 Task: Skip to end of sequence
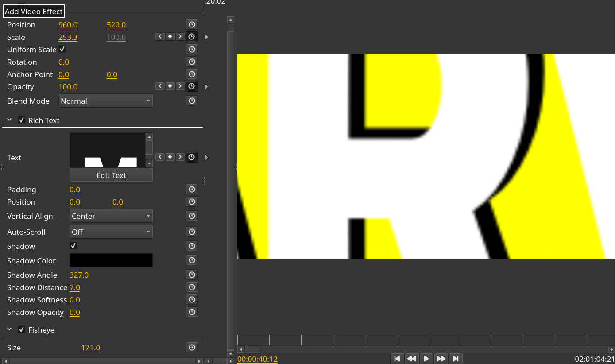pos(455,359)
